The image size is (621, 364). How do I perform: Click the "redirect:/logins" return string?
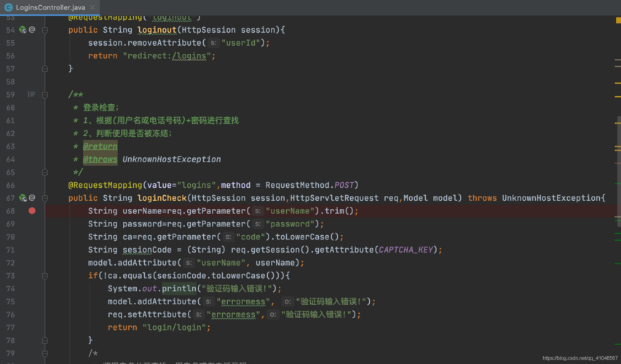[x=168, y=56]
